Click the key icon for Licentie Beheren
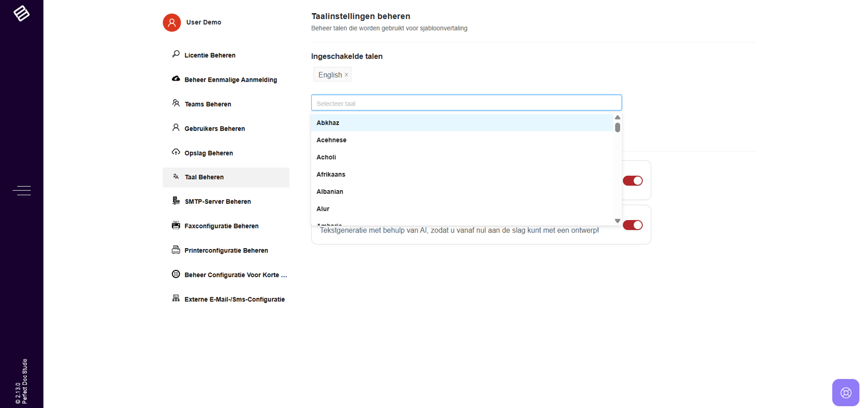868x408 pixels. (x=176, y=54)
